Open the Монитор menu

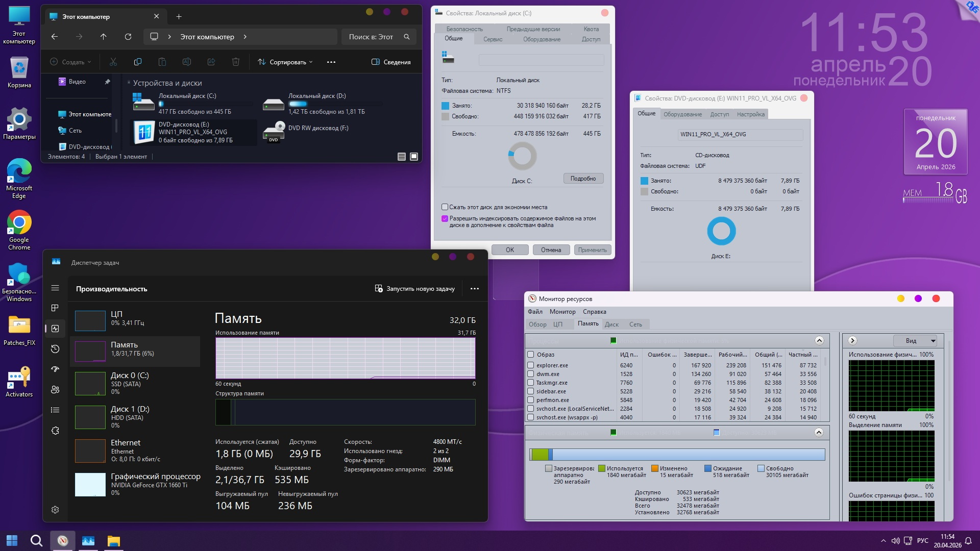(562, 312)
